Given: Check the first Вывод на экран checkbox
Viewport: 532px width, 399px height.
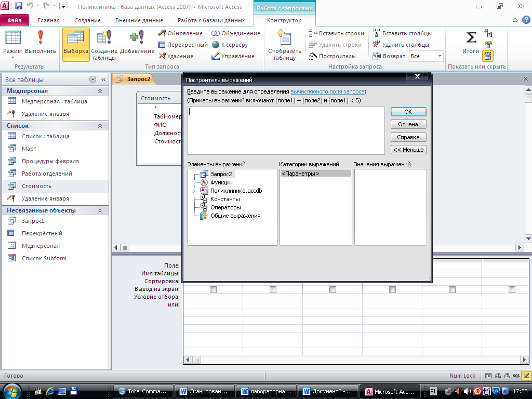Looking at the screenshot, I should tap(213, 289).
